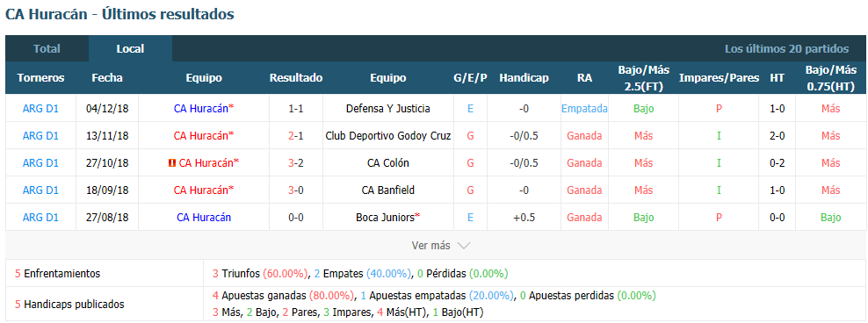Expand the Ver más chevron arrow
The width and height of the screenshot is (868, 323).
[x=464, y=246]
